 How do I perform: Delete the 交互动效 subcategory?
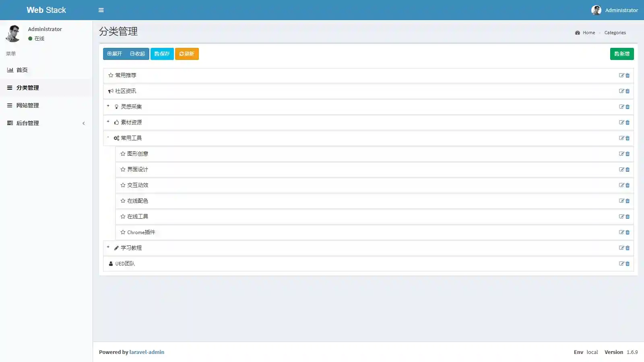(x=627, y=185)
